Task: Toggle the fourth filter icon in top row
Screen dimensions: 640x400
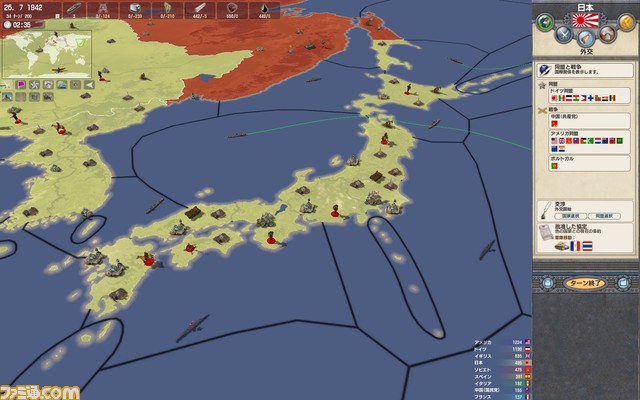Action: (48, 84)
